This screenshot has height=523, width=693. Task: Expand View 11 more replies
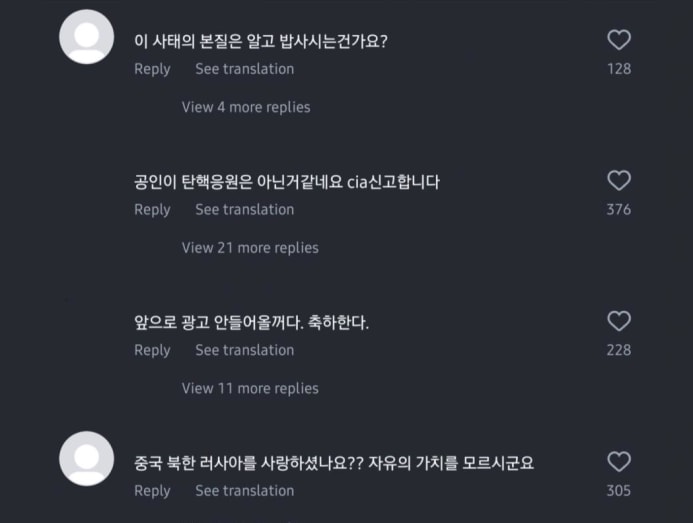click(x=250, y=388)
